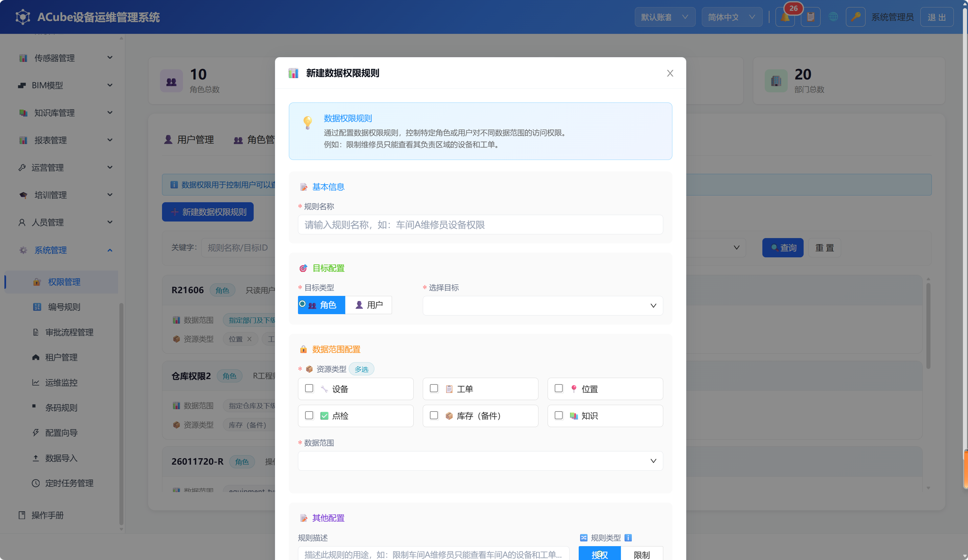Open the 选择目标 dropdown
Image resolution: width=968 pixels, height=560 pixels.
543,306
